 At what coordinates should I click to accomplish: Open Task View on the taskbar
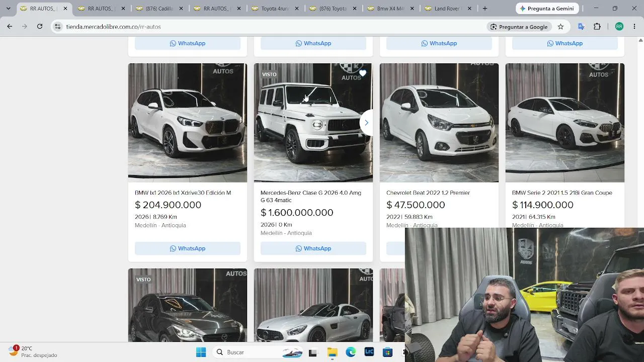pyautogui.click(x=312, y=352)
